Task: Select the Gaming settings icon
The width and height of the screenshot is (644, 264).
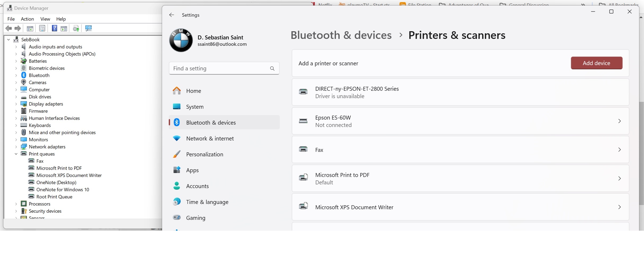Action: [x=176, y=217]
